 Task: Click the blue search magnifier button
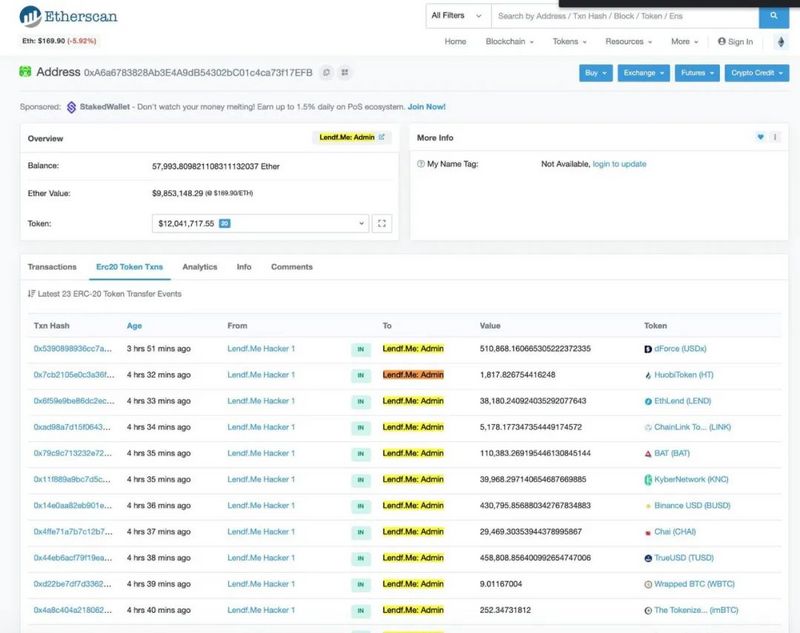coord(773,16)
